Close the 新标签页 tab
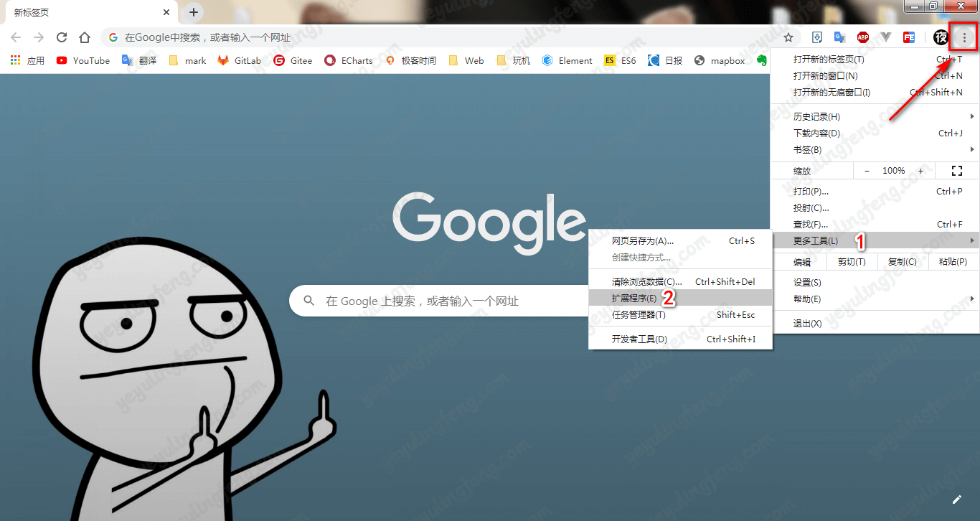Viewport: 980px width, 521px height. click(x=166, y=12)
